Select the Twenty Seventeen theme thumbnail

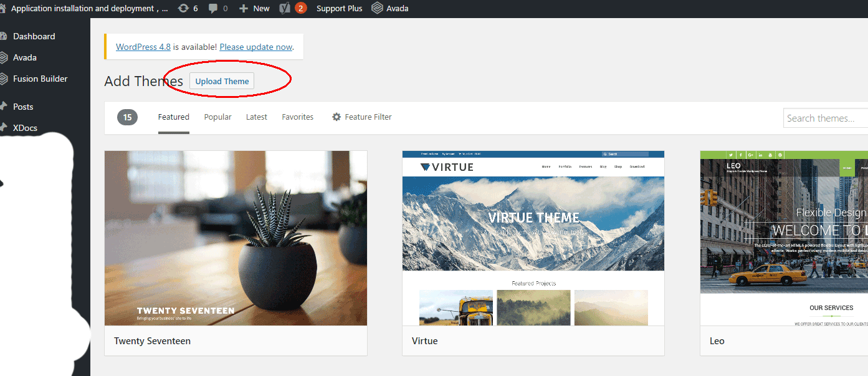(236, 238)
